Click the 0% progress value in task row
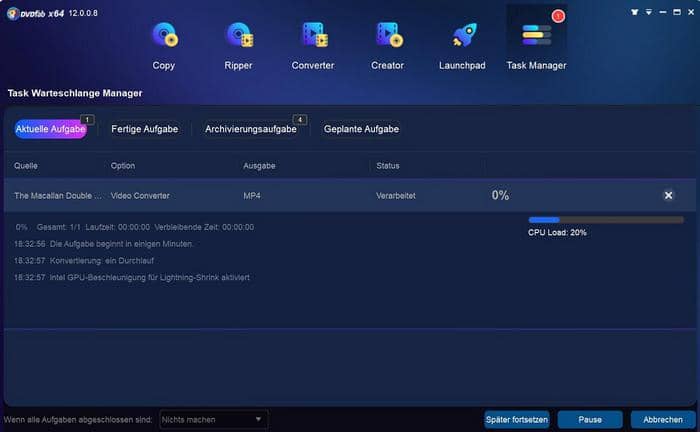This screenshot has width=700, height=432. (500, 195)
